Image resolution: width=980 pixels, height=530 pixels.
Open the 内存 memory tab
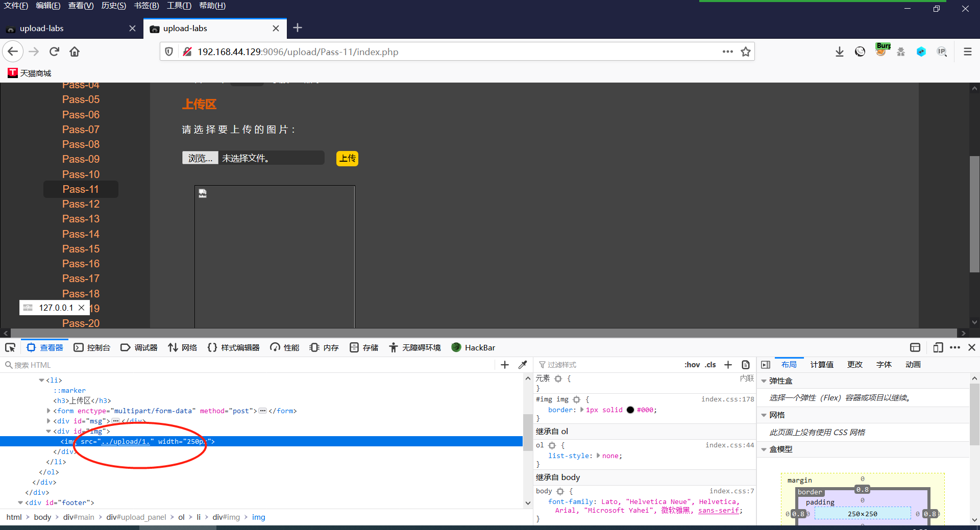[324, 348]
